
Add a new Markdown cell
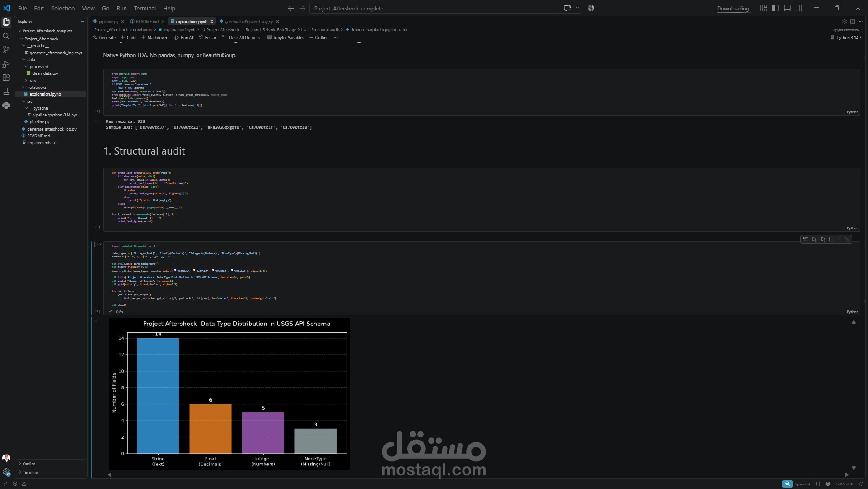click(154, 38)
